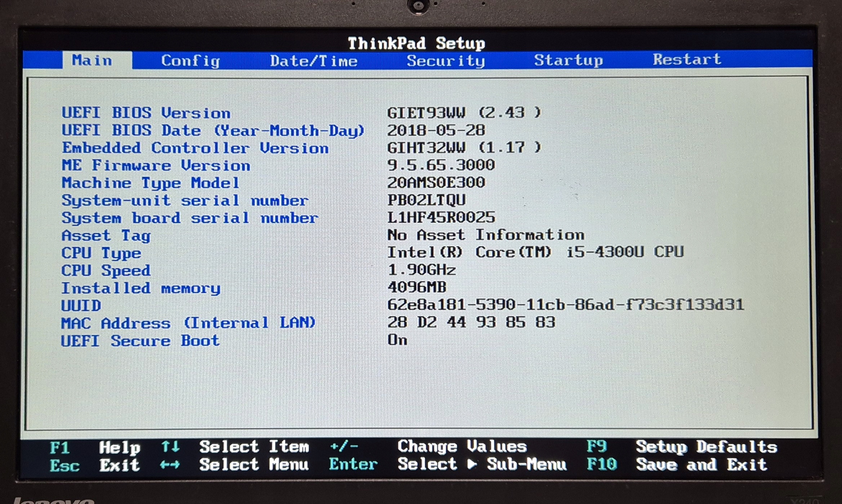This screenshot has width=842, height=504.
Task: Click the CPU Type label
Action: pyautogui.click(x=101, y=253)
